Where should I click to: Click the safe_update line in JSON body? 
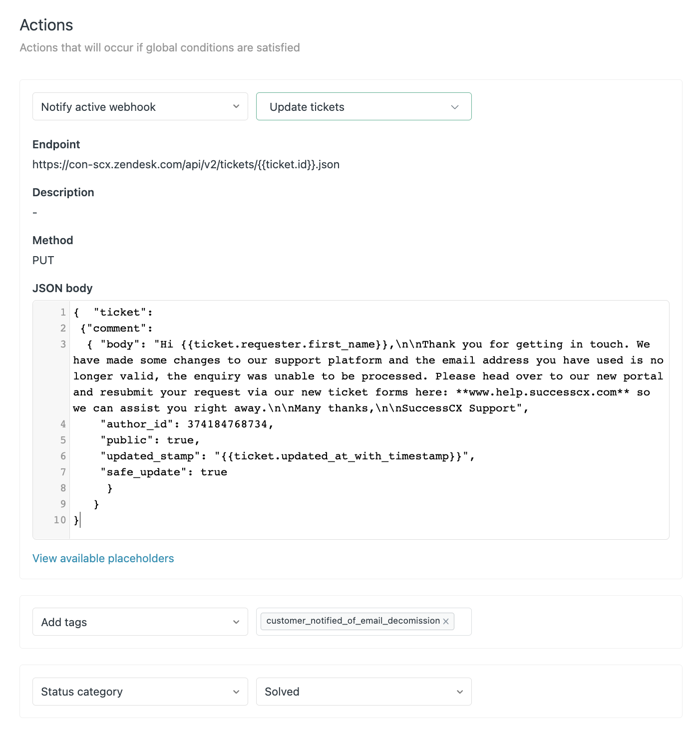(x=163, y=471)
